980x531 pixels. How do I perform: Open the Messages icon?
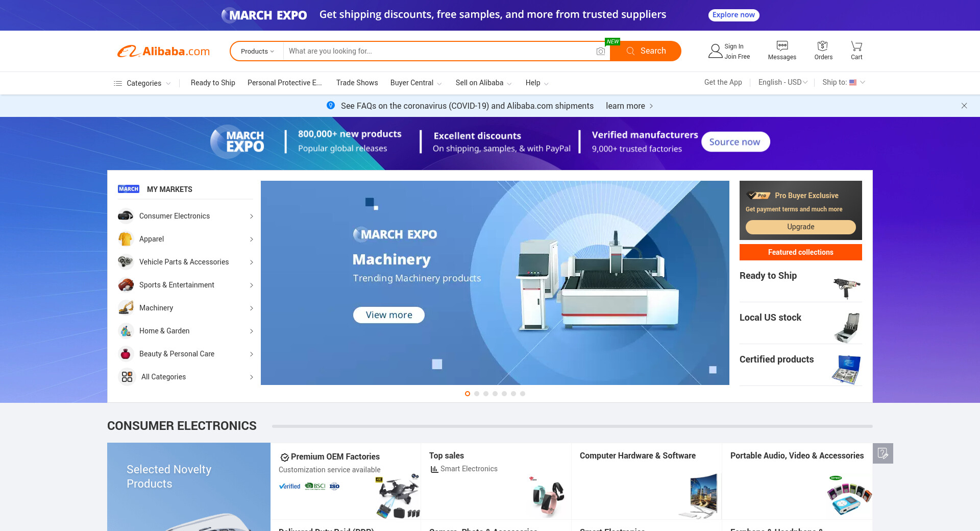tap(781, 46)
